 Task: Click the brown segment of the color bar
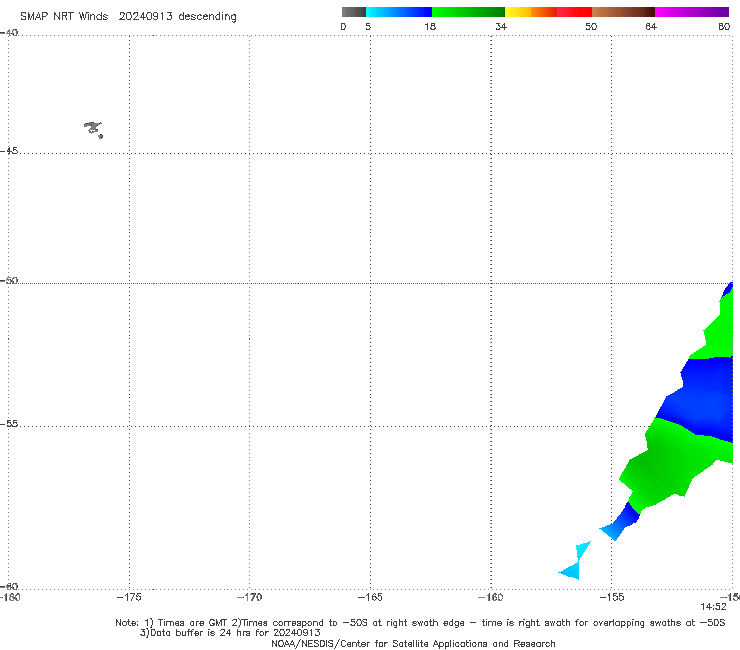[x=623, y=12]
